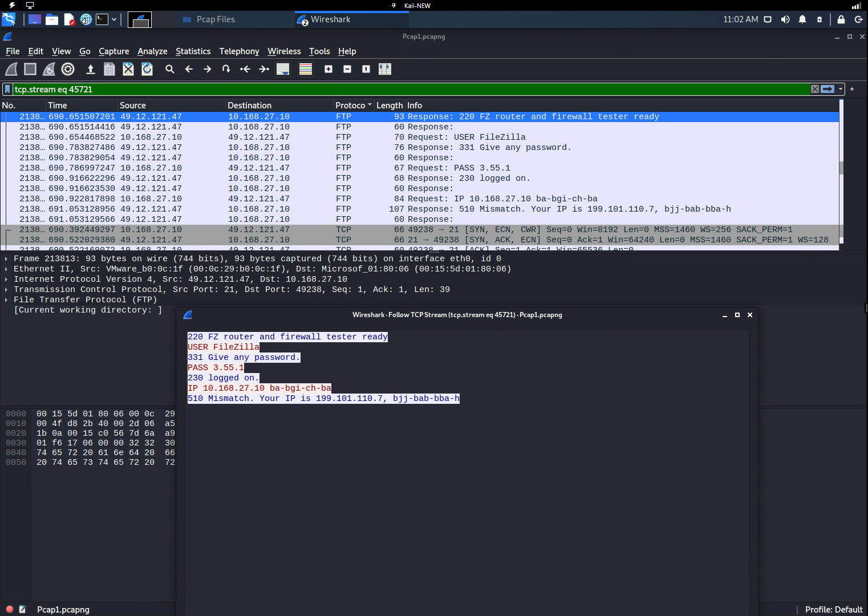
Task: Open the Wireless menu
Action: (x=284, y=51)
